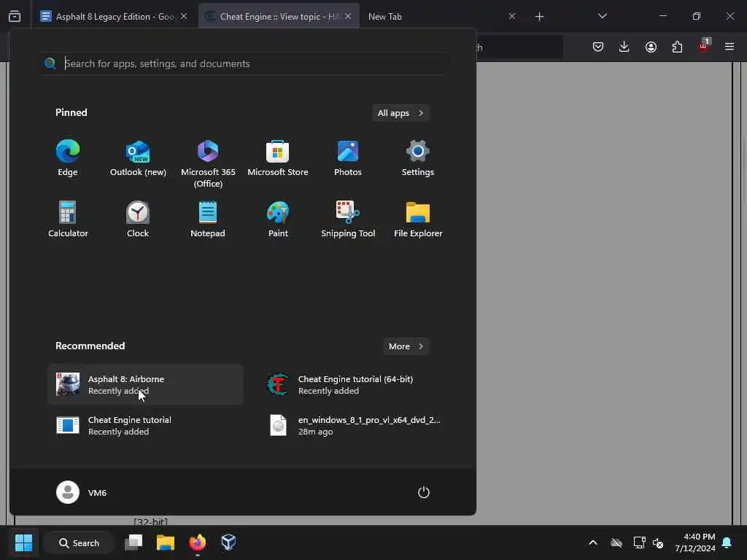Close the Cheat Engine tab
Image resolution: width=747 pixels, height=560 pixels.
[348, 17]
